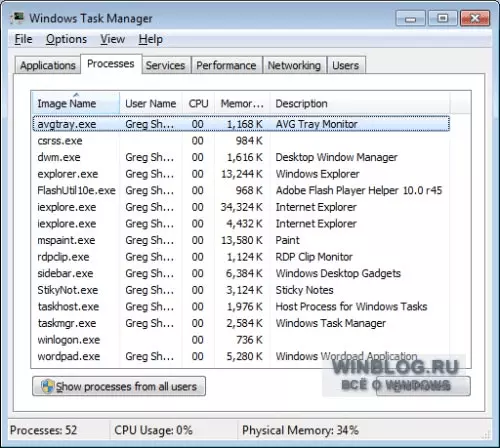Maximize the Task Manager window
500x448 pixels.
click(443, 18)
